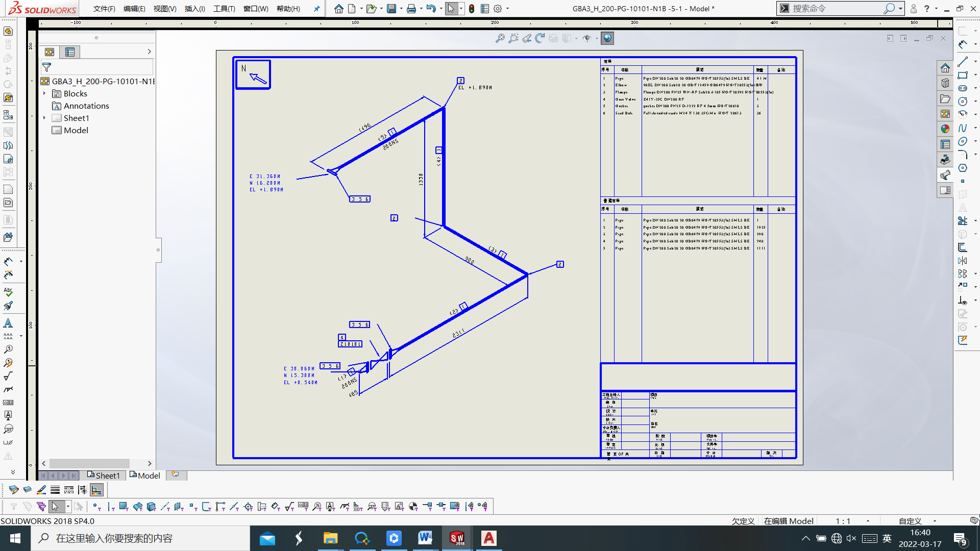Select the Line sketch tool
980x551 pixels.
point(963,62)
